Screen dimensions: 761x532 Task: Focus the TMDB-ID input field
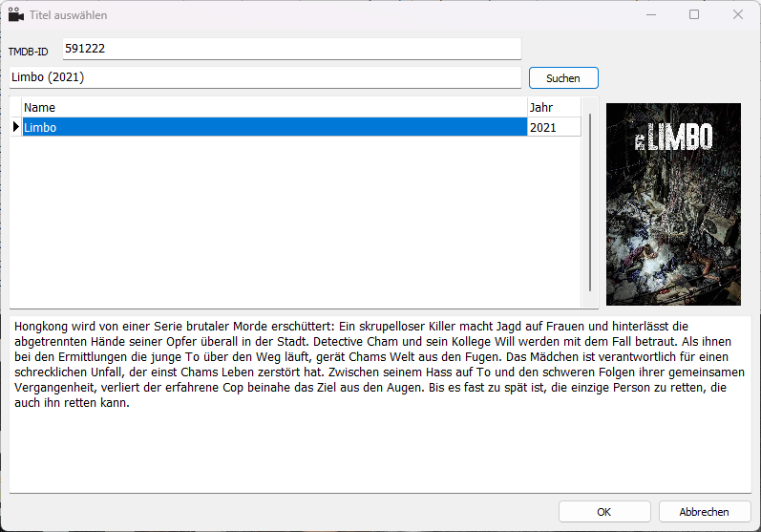291,49
